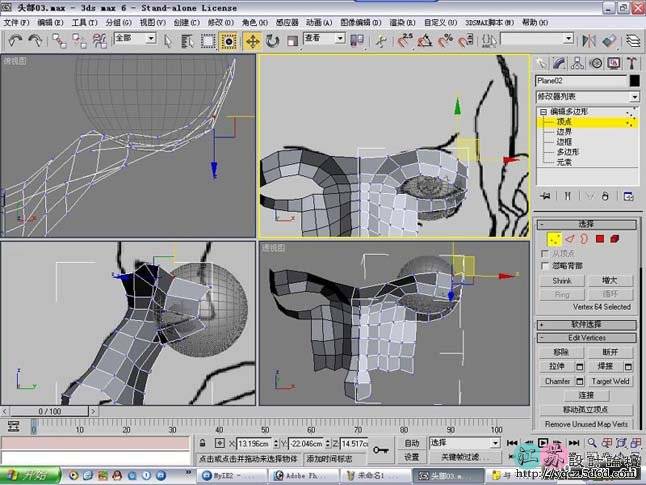The width and height of the screenshot is (646, 485).
Task: Click the Mirror tool icon
Action: tap(589, 40)
